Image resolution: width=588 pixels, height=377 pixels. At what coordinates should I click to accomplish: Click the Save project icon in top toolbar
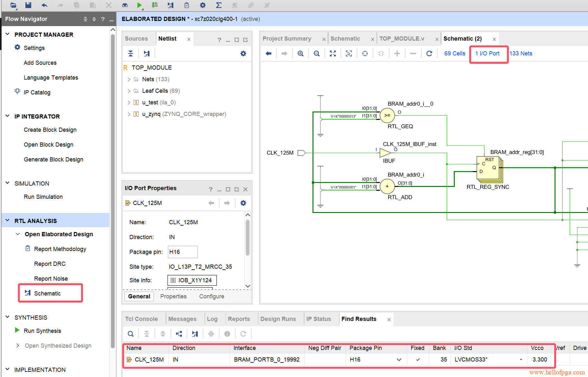tap(28, 5)
